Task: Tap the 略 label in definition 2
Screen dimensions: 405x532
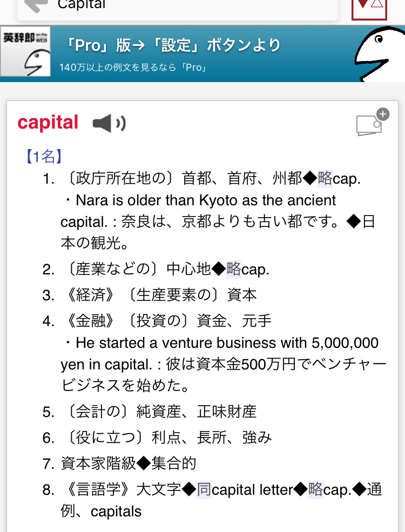Action: point(234,270)
